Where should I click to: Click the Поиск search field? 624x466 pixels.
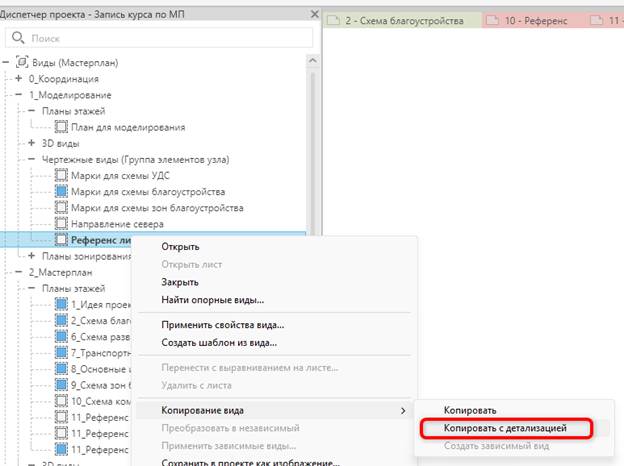point(159,38)
